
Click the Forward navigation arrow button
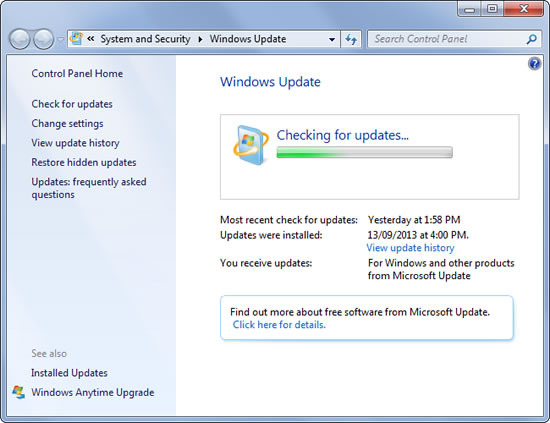click(43, 39)
